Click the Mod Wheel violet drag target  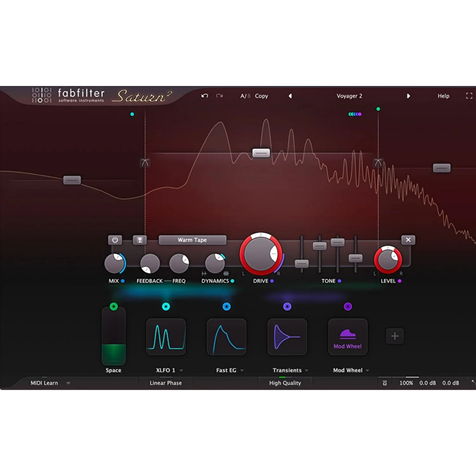pyautogui.click(x=348, y=307)
